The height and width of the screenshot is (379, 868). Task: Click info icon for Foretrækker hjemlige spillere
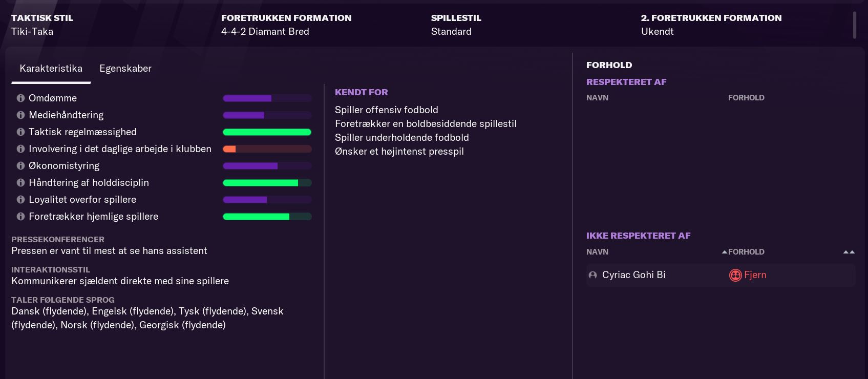click(x=20, y=216)
